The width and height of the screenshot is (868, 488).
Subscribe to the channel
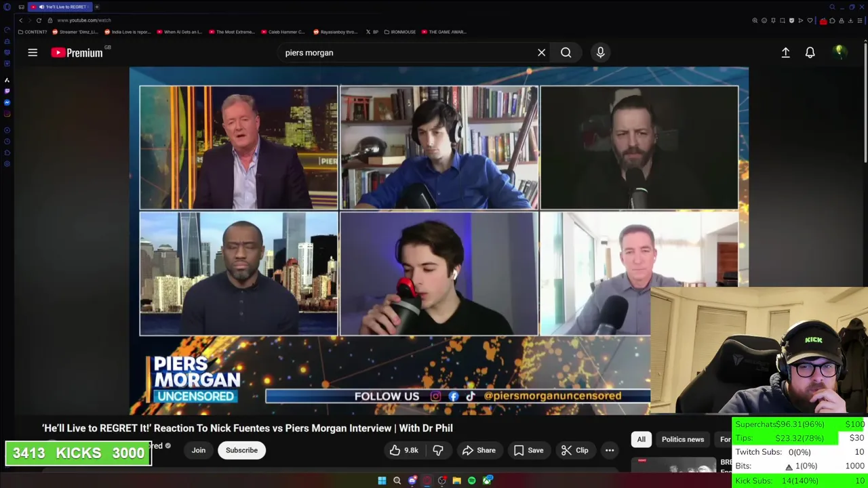click(x=241, y=450)
